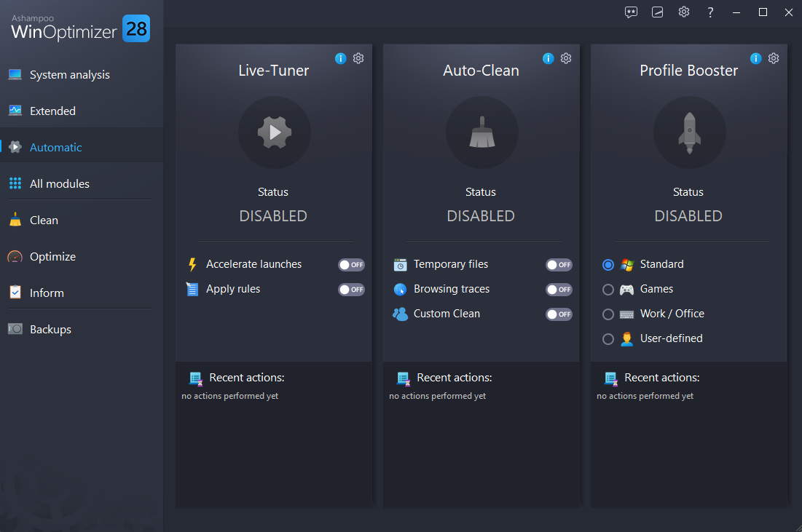Open the Profile Booster settings gear
This screenshot has height=532, width=802.
774,58
